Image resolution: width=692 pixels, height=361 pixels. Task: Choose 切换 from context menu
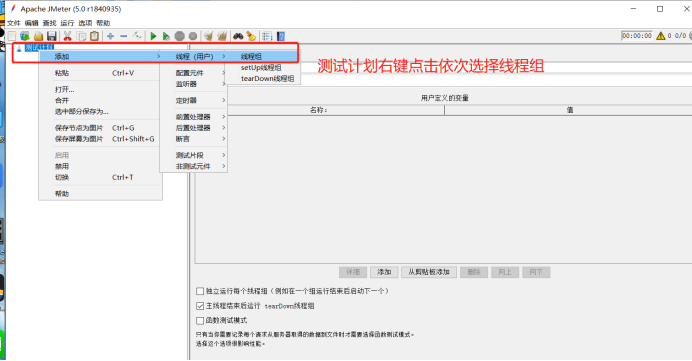click(x=101, y=177)
